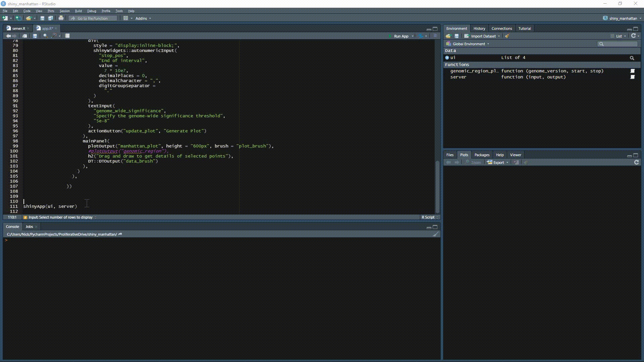Select the Plots panel tab
The height and width of the screenshot is (362, 644).
tap(464, 155)
